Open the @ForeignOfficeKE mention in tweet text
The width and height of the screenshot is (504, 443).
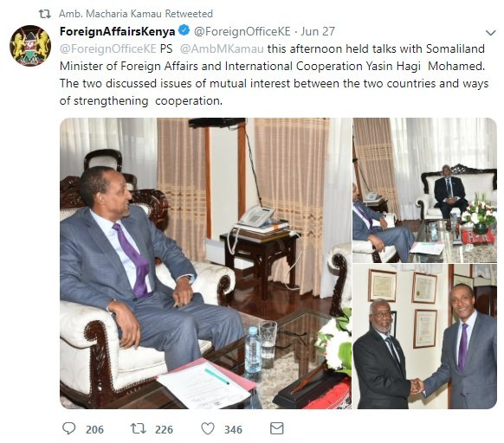(x=108, y=48)
